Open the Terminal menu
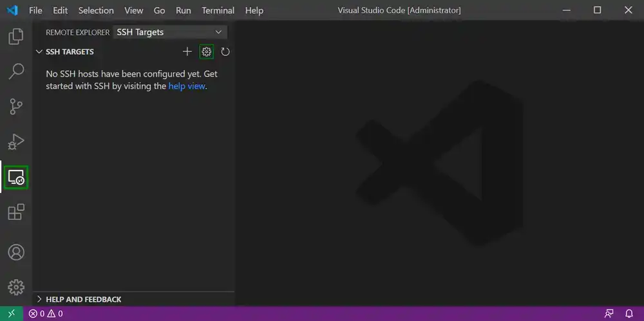 pos(218,10)
